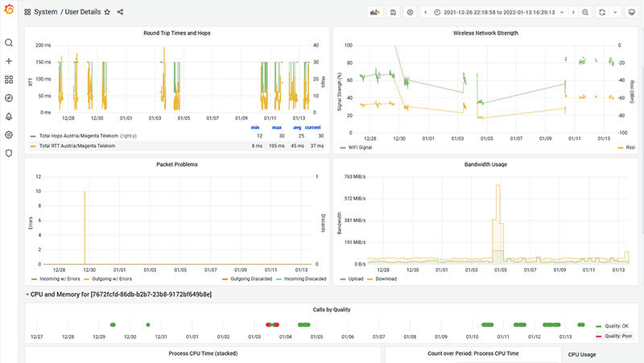This screenshot has height=363, width=644.
Task: Click the System breadcrumb link
Action: (46, 12)
